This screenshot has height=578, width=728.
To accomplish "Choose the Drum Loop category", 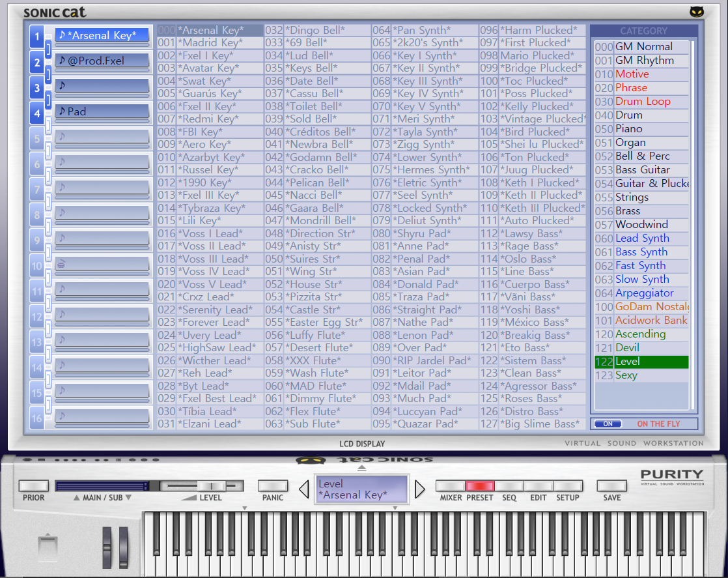I will (x=641, y=101).
